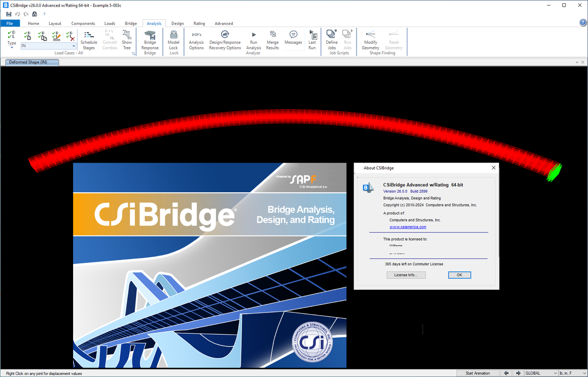This screenshot has width=588, height=377.
Task: Open analysis Messages
Action: click(x=293, y=38)
